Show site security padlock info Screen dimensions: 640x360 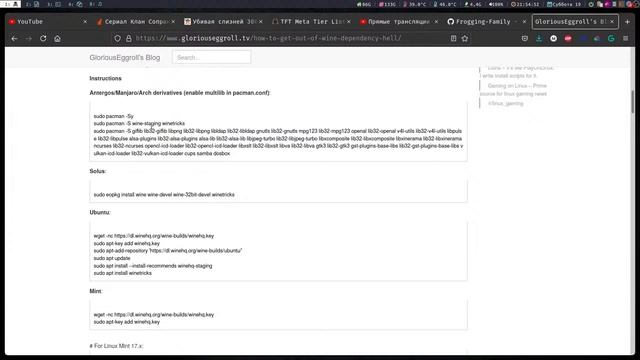tap(129, 38)
